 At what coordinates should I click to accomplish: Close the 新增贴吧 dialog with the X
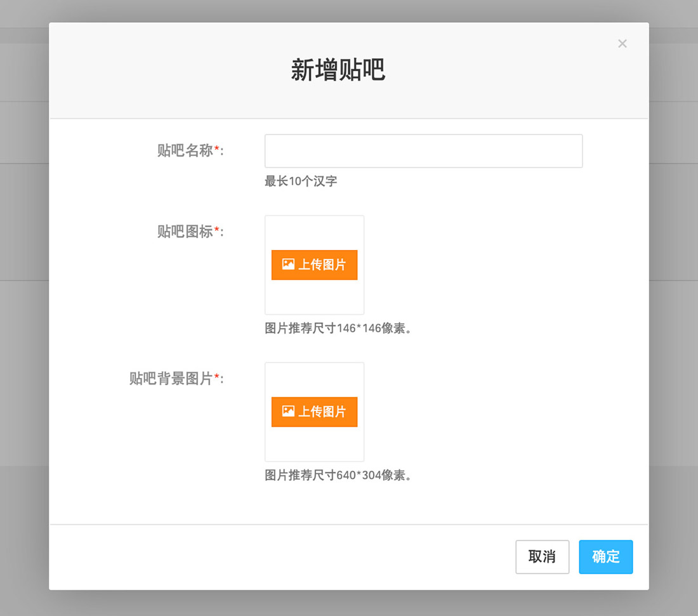tap(622, 44)
